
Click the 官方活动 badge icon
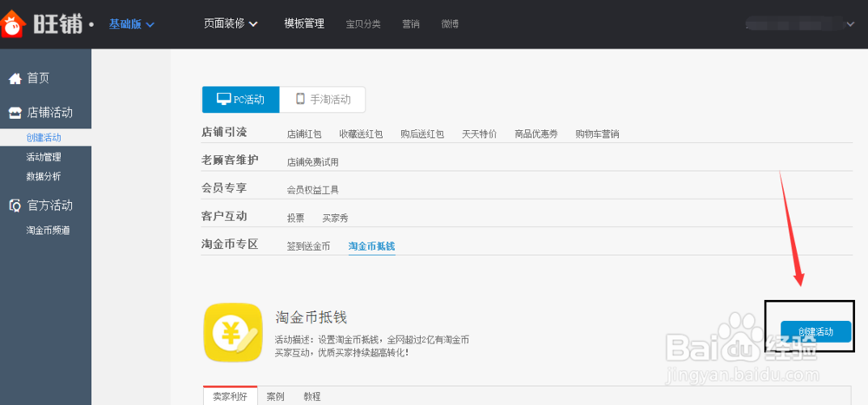click(x=16, y=206)
